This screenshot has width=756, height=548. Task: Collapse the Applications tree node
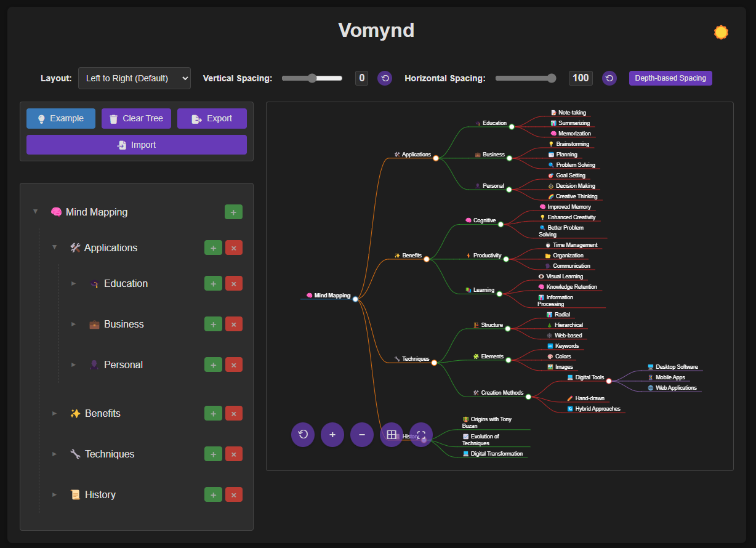pos(55,248)
